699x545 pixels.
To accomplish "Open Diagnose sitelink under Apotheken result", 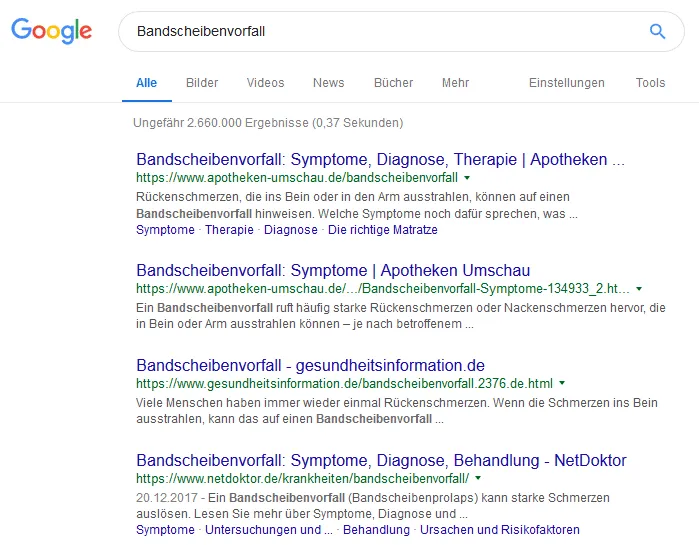I will point(291,230).
